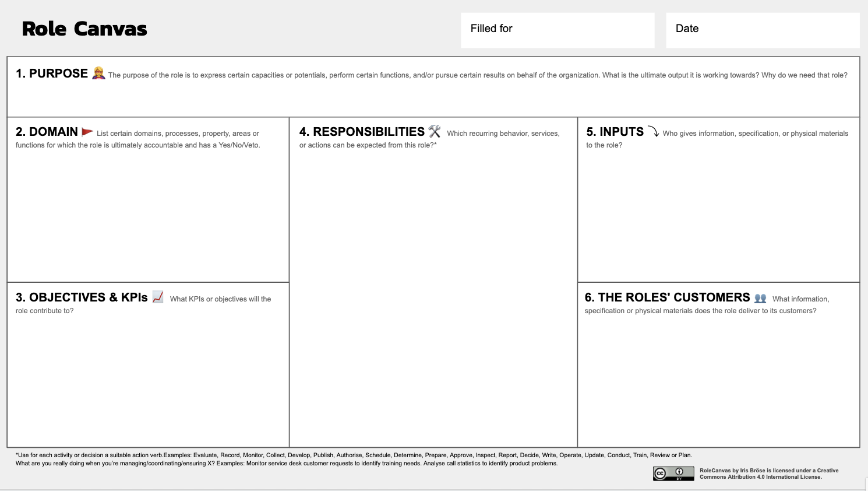868x491 pixels.
Task: Click the CC circle icon in license badge
Action: tap(659, 474)
